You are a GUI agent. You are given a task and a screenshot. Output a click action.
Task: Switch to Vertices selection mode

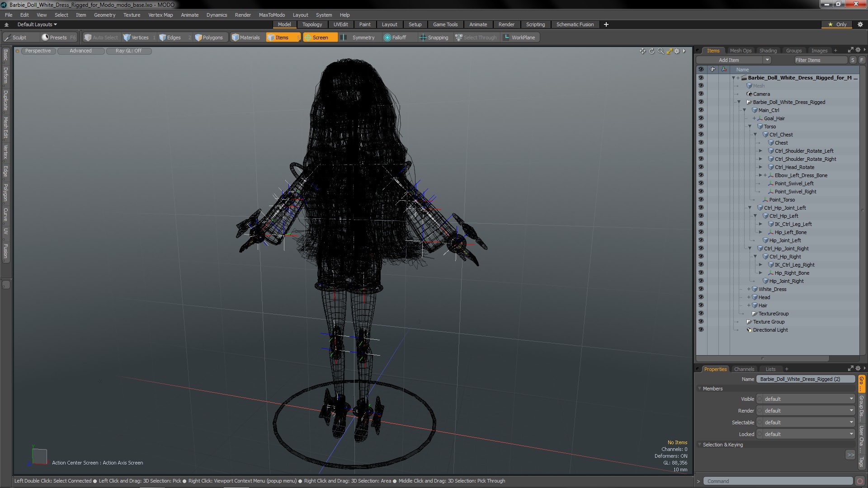click(x=140, y=38)
